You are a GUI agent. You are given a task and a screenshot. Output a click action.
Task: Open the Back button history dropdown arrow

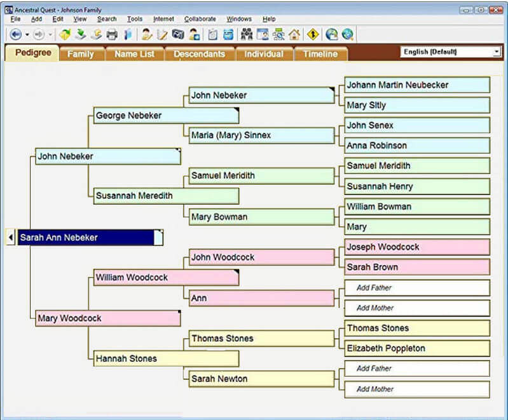[27, 34]
